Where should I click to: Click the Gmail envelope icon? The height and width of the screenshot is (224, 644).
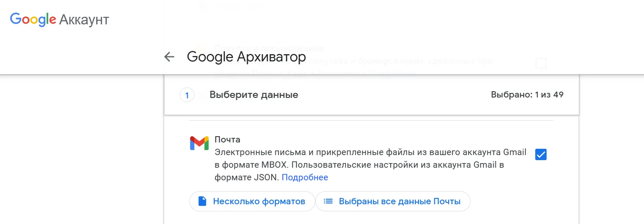coord(199,143)
